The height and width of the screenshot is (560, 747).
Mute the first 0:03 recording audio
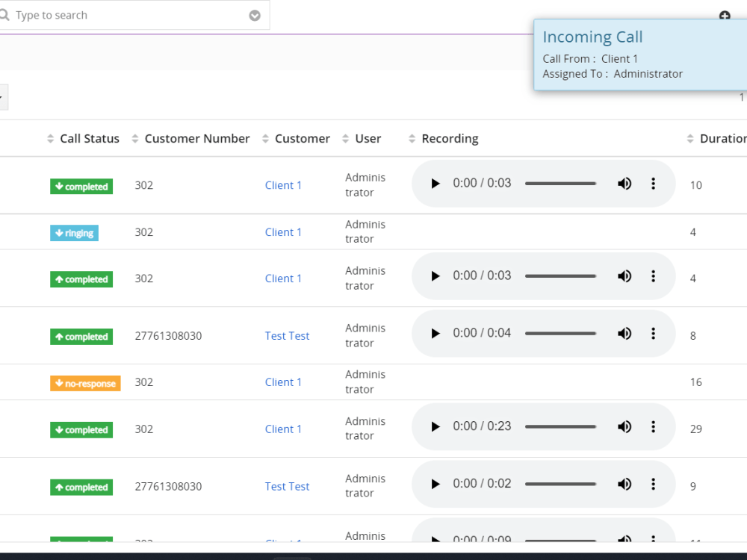(624, 184)
